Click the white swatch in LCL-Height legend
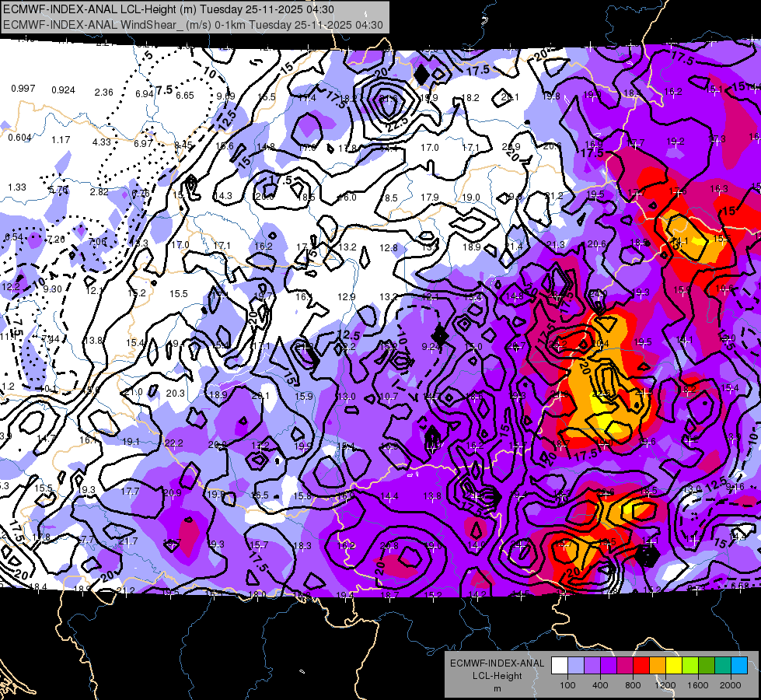Screen dimensions: 761x700 point(560,665)
